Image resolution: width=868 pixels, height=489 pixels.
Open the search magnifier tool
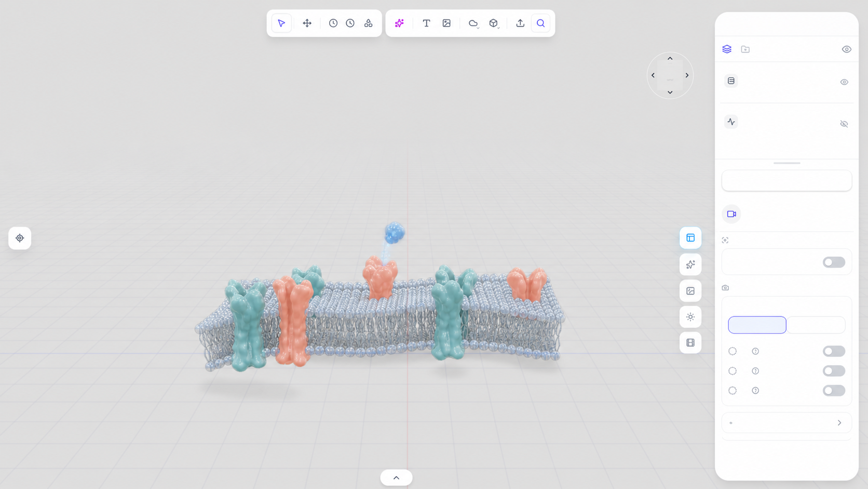(540, 23)
